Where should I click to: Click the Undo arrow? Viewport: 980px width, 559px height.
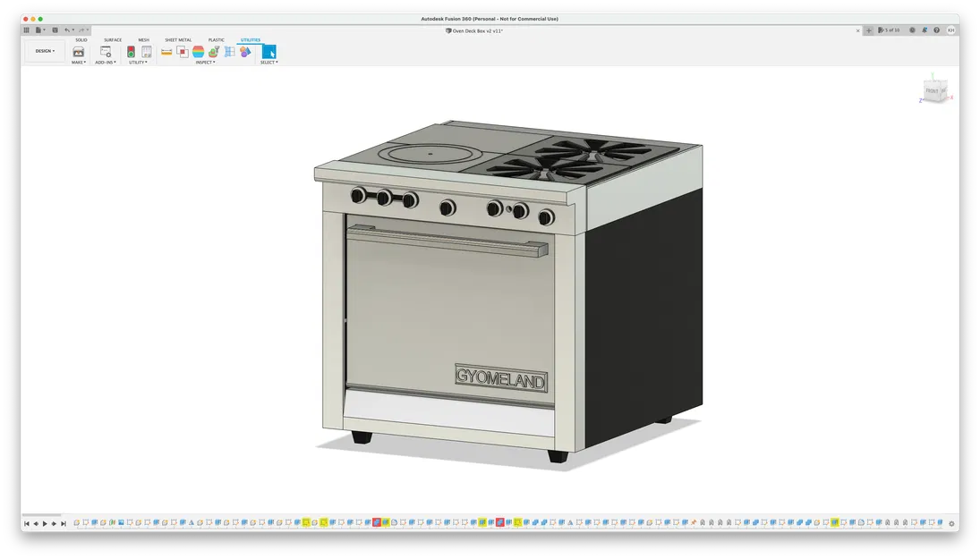click(x=67, y=30)
